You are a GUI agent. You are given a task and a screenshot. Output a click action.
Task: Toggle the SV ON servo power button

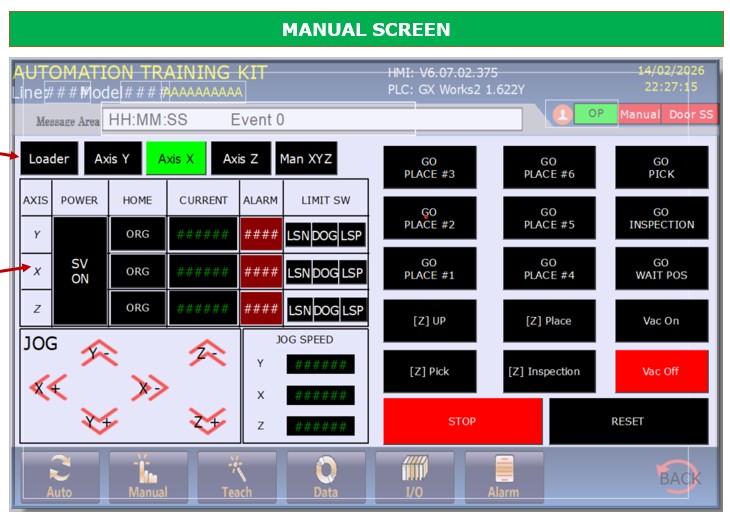[80, 271]
